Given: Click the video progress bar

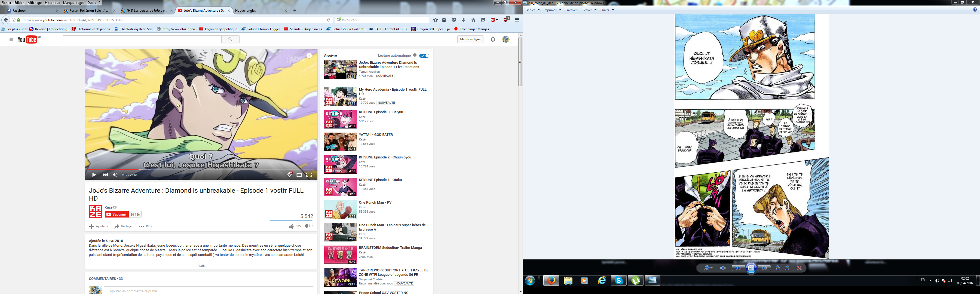Looking at the screenshot, I should tap(201, 169).
